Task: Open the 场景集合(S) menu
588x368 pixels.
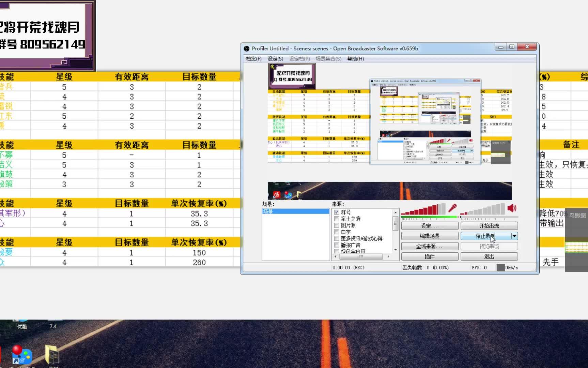Action: click(x=328, y=59)
